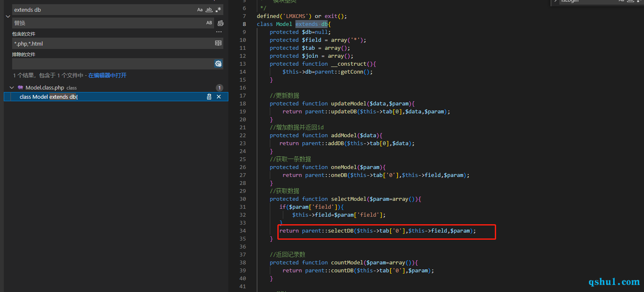
Task: Click '$this->db=parent::getConn();' line
Action: tap(328, 72)
